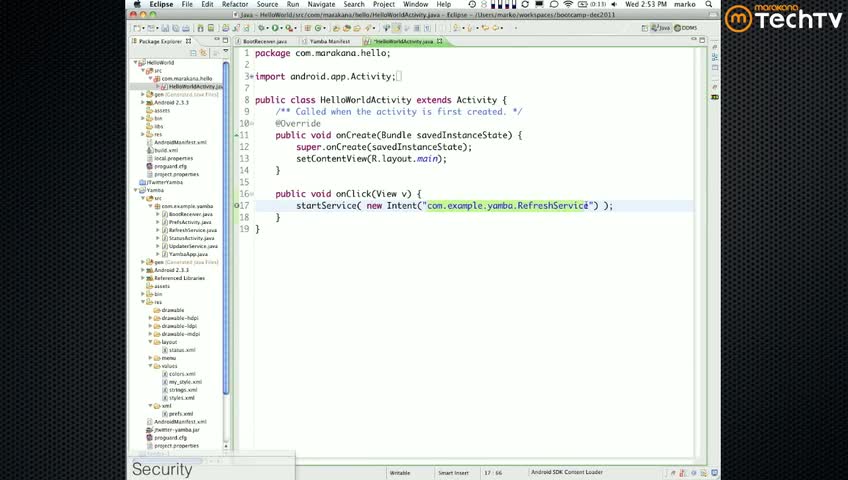This screenshot has width=848, height=480.
Task: Click the yellow marker in overview ruler
Action: coord(714,97)
